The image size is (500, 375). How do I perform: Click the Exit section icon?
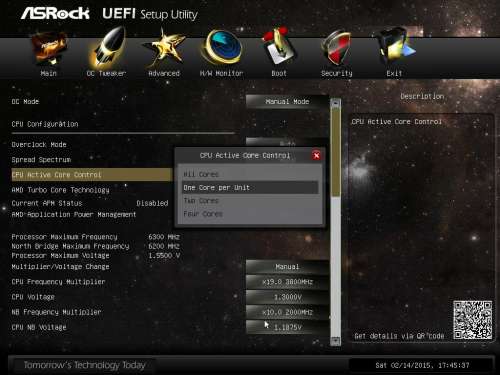396,47
